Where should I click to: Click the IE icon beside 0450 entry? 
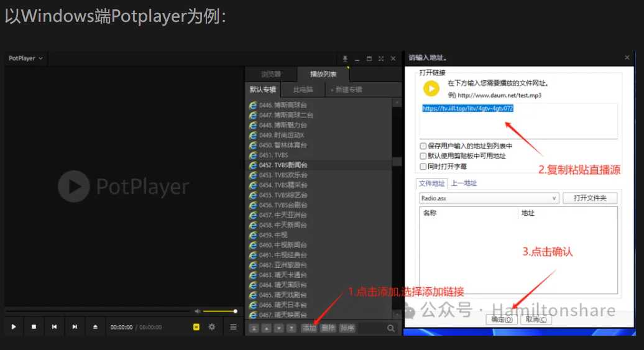pos(253,145)
